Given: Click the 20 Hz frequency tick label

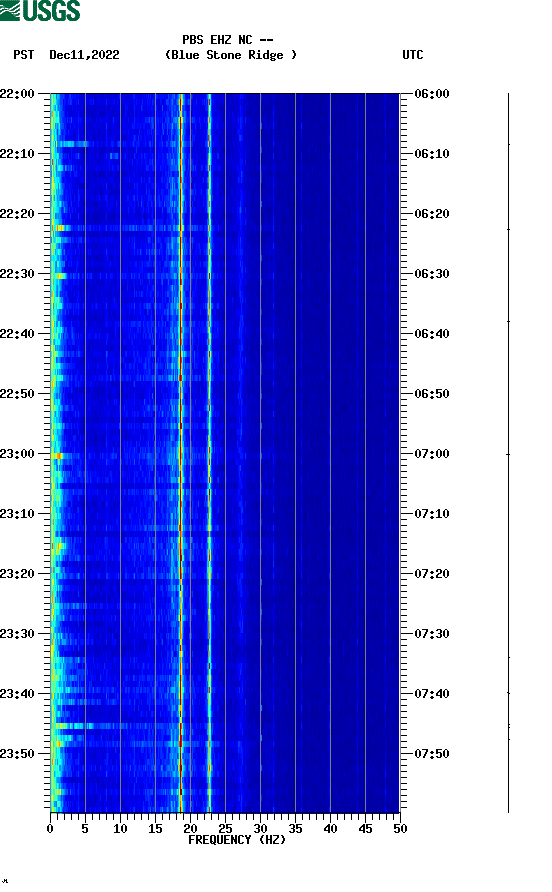Looking at the screenshot, I should click(x=190, y=829).
